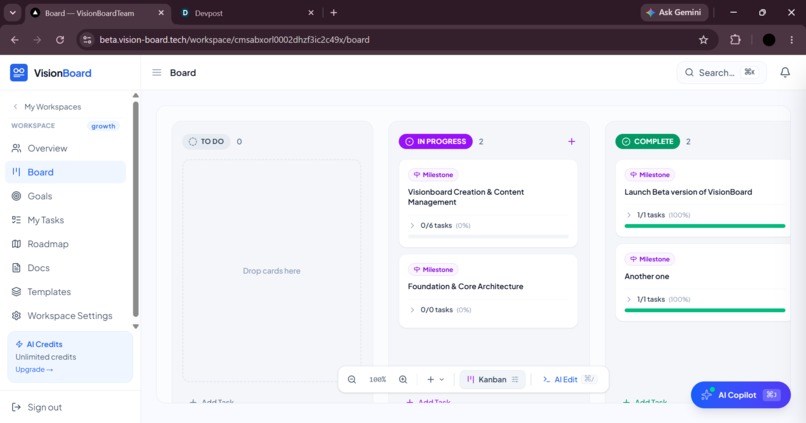
Task: Open Roadmap view
Action: pyautogui.click(x=65, y=244)
